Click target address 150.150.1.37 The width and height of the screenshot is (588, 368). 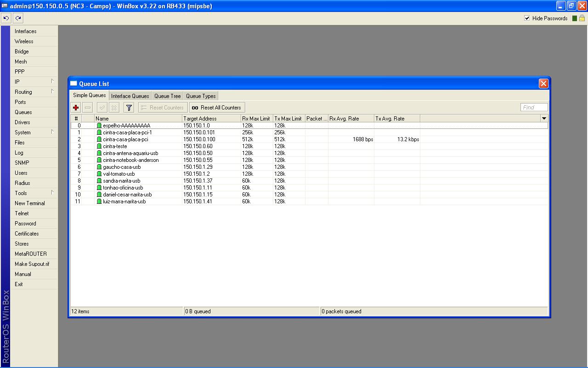click(x=198, y=181)
